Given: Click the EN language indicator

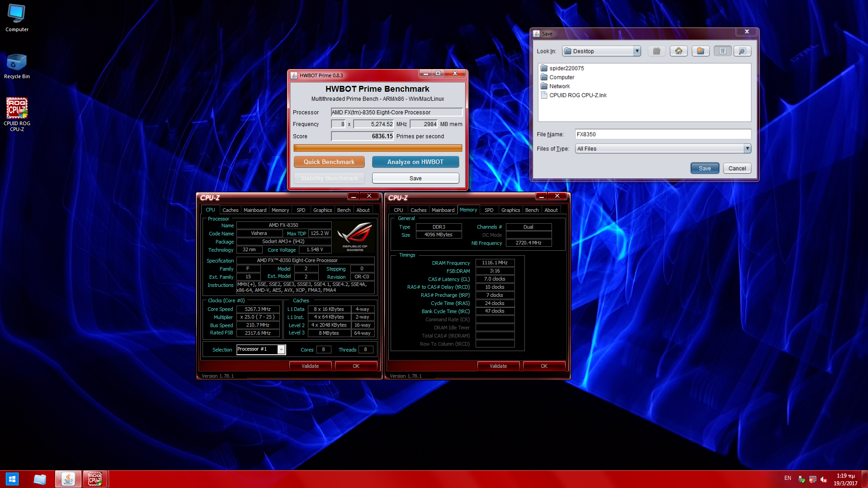Looking at the screenshot, I should point(788,478).
